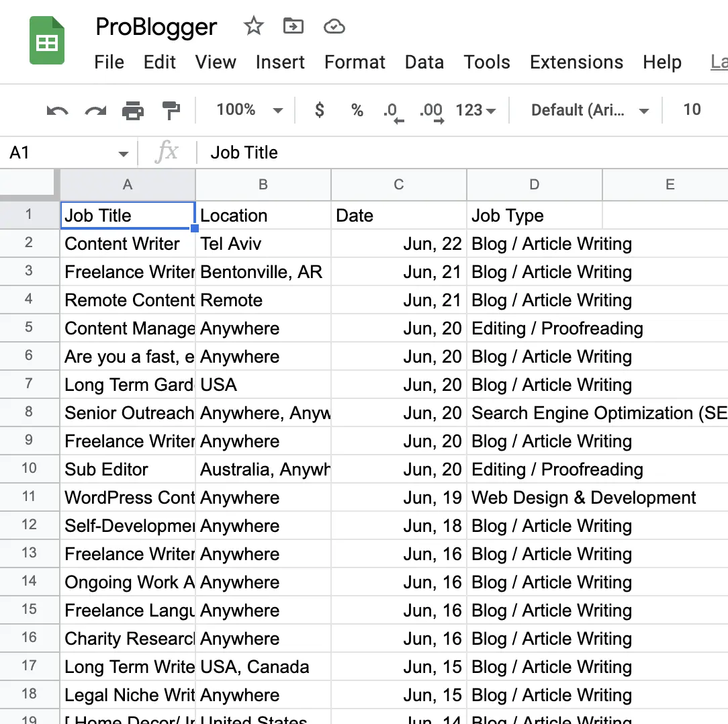Click the Long Term Gard cell
The image size is (728, 724).
click(x=128, y=385)
